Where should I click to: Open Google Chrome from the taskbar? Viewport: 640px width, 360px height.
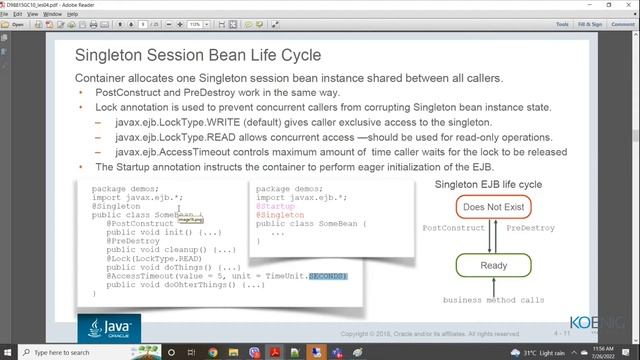(213, 353)
